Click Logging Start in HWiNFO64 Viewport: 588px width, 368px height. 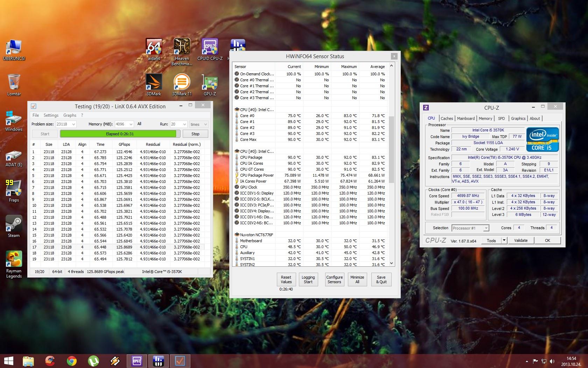[x=308, y=279]
